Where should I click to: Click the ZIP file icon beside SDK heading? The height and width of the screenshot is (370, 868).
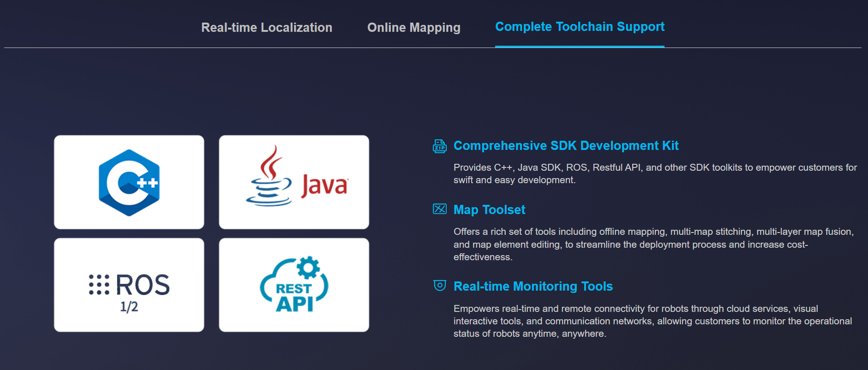click(439, 146)
